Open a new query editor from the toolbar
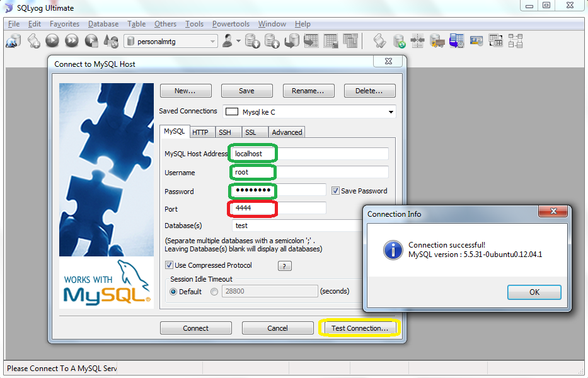Screen dimensions: 588x378 (33, 41)
